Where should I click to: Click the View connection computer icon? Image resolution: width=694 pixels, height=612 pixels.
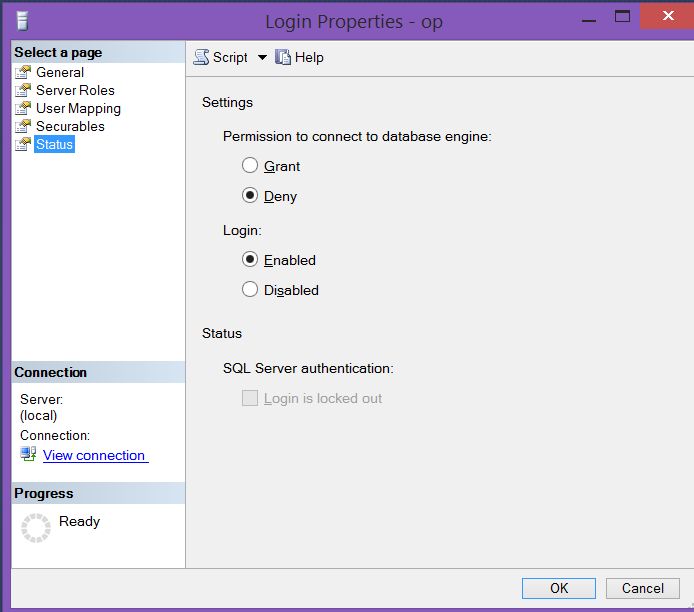28,454
